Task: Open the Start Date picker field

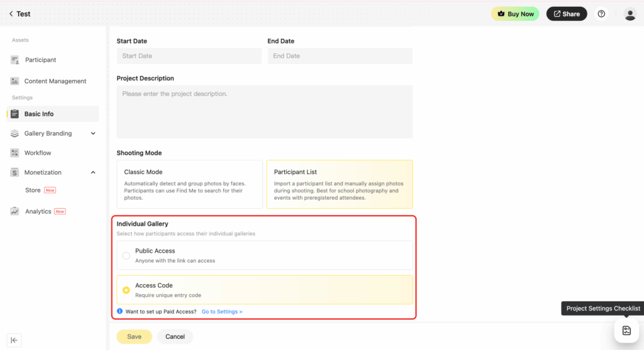Action: (189, 56)
